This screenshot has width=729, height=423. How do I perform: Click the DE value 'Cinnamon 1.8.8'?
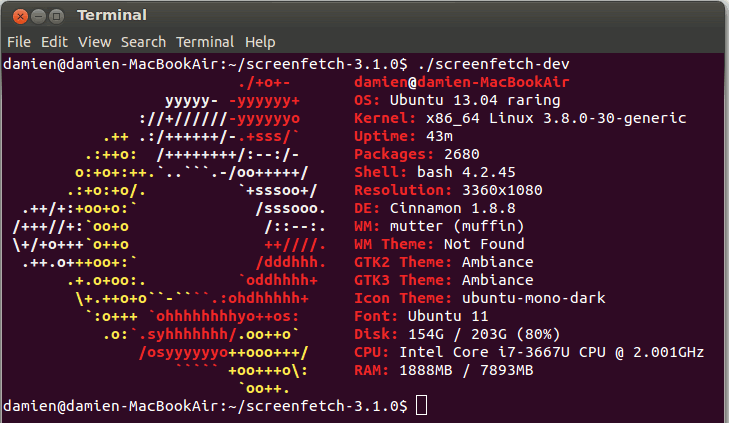(x=453, y=208)
